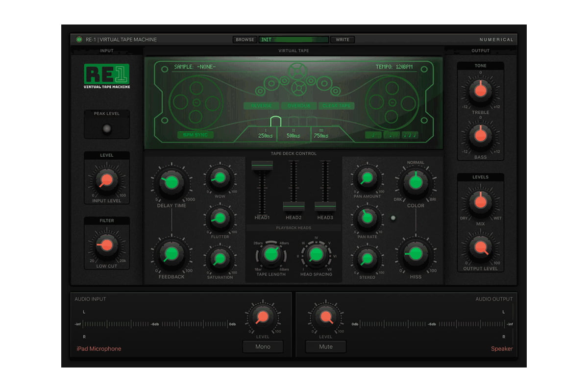The height and width of the screenshot is (392, 588).
Task: Click the OUTPUT LEVEL knob
Action: (480, 247)
